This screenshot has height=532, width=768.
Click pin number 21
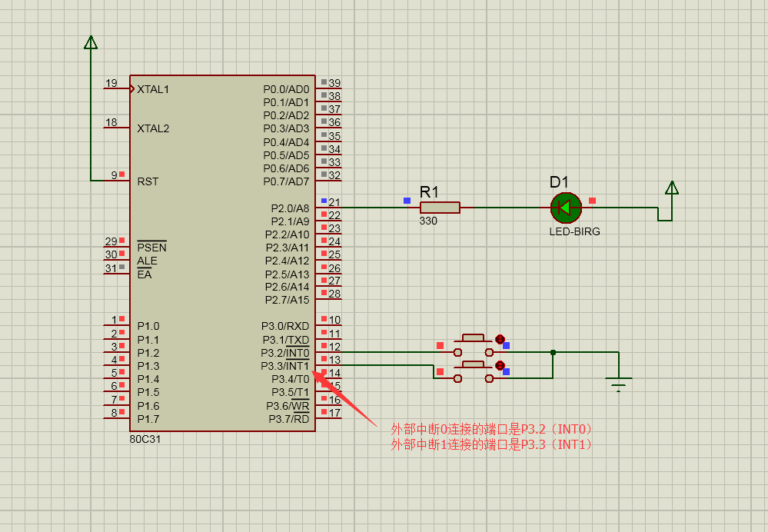point(334,202)
